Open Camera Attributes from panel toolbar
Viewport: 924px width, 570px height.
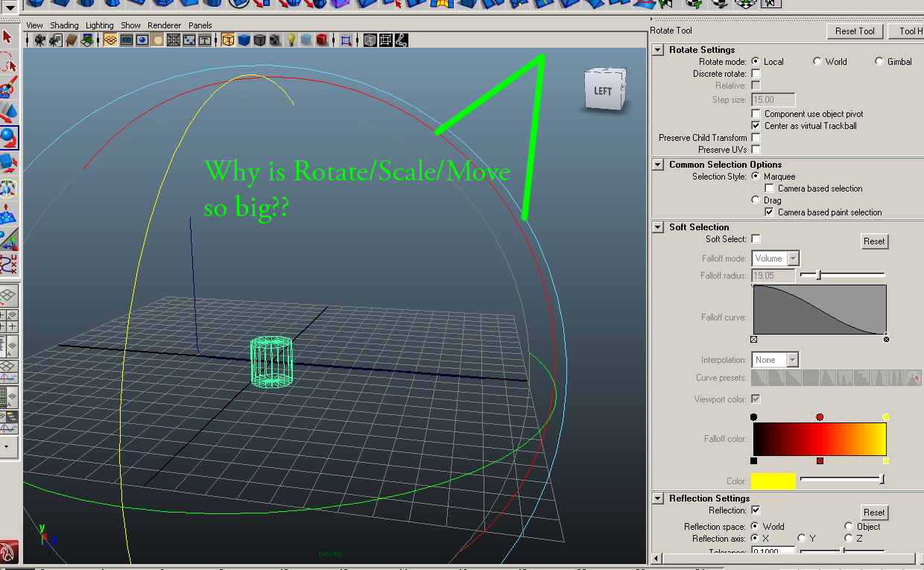pos(55,39)
